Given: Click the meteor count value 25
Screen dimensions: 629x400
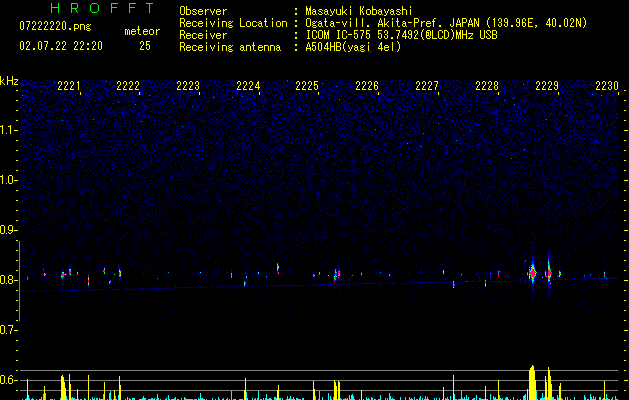Looking at the screenshot, I should pos(145,46).
